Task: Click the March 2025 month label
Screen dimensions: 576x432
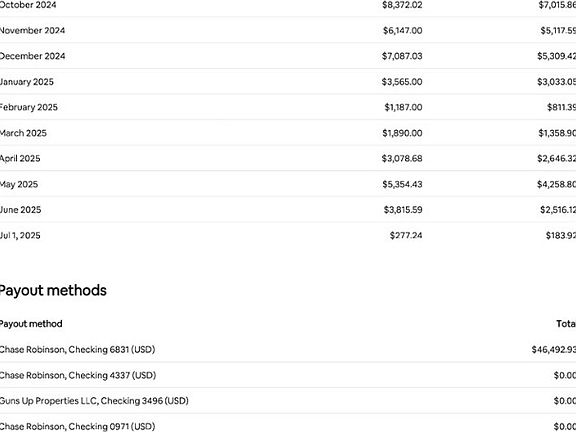Action: coord(23,133)
